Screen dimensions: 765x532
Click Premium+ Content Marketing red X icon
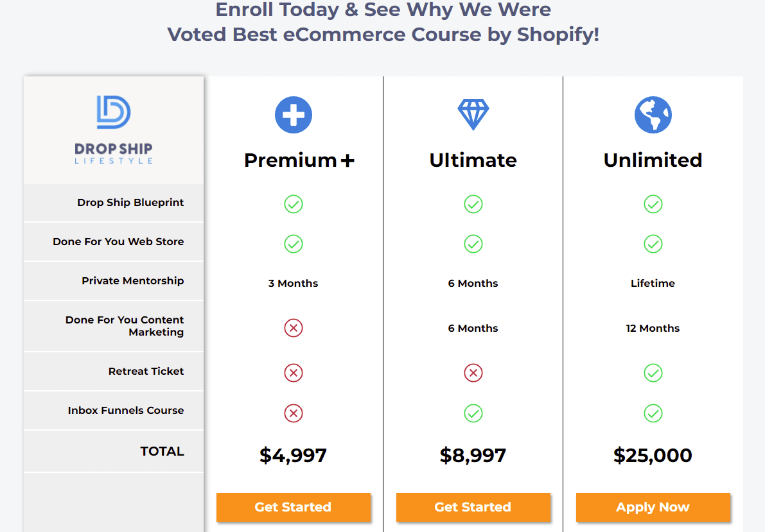(x=293, y=328)
